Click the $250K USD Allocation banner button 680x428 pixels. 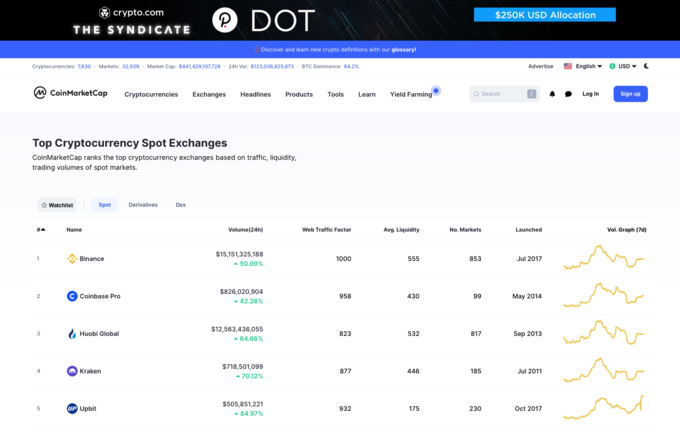[545, 15]
